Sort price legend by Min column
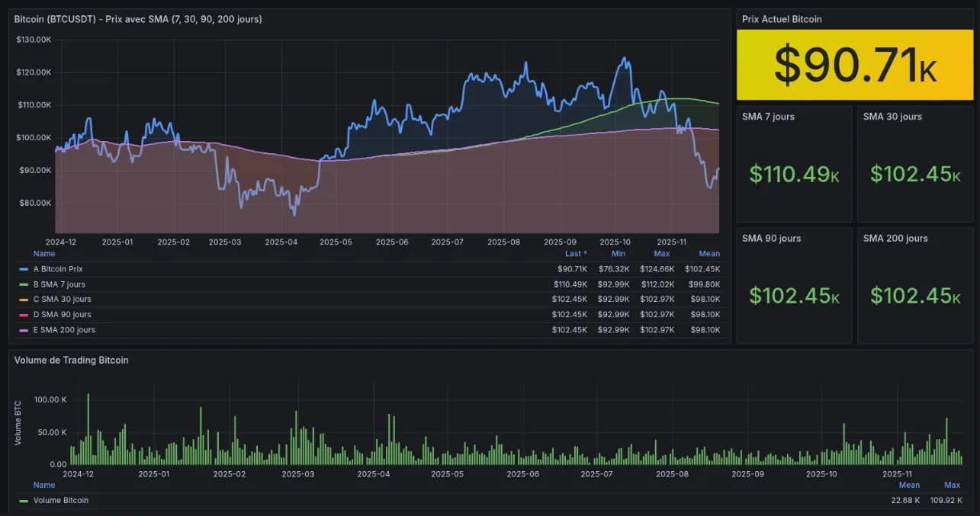Viewport: 980px width, 516px height. 619,254
